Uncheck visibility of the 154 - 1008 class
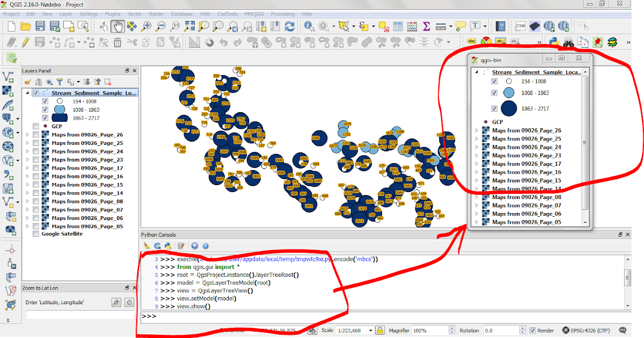The width and height of the screenshot is (644, 338). [x=45, y=100]
